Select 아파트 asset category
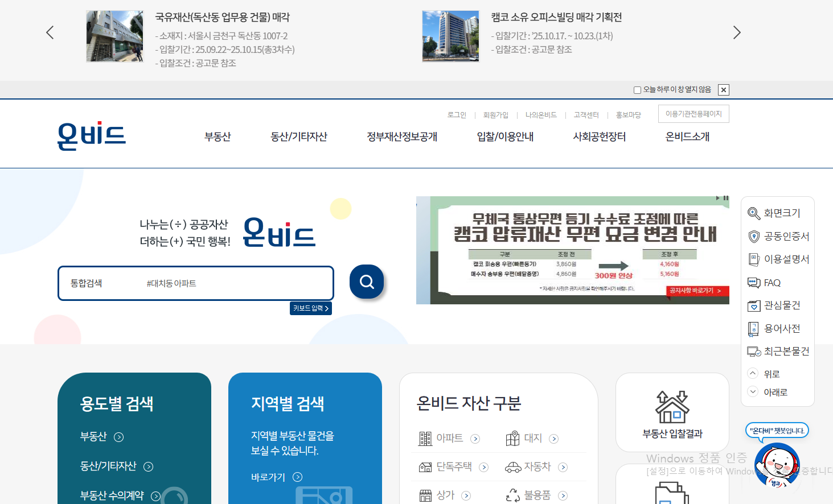 pos(449,438)
